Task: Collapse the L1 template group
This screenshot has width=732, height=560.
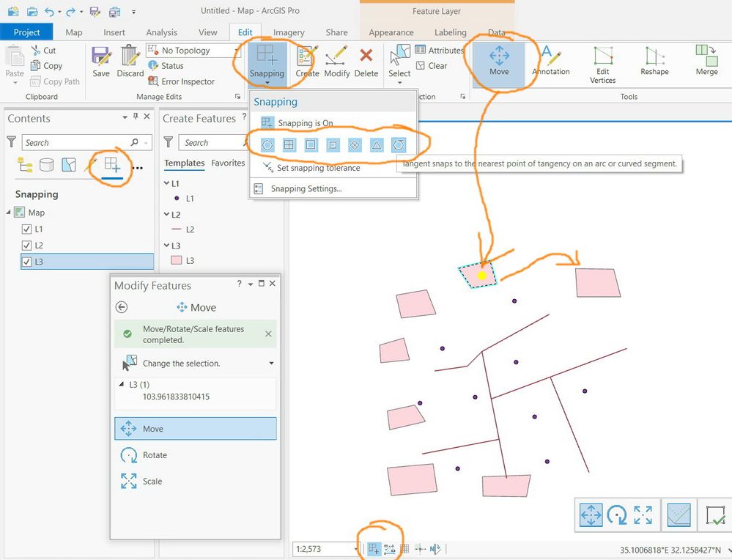Action: [166, 183]
